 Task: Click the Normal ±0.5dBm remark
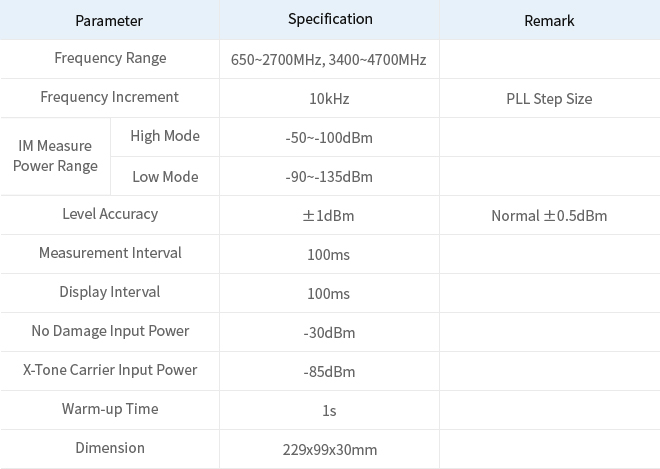click(x=549, y=216)
